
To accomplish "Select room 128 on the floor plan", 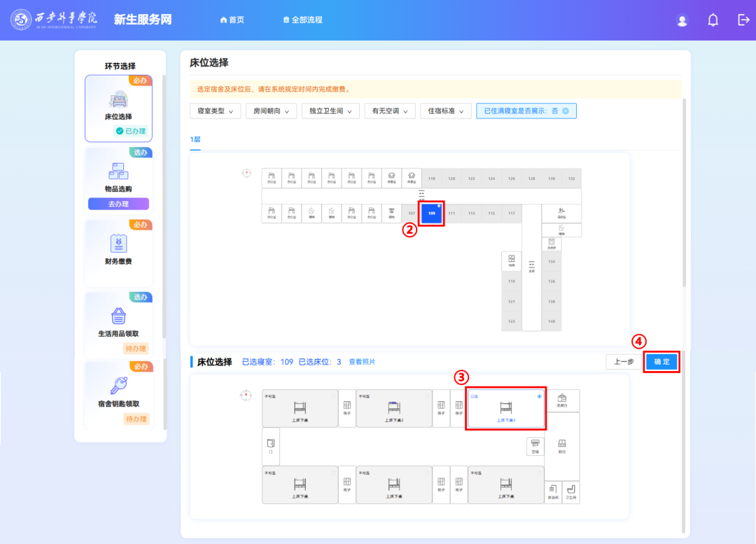I will 531,179.
